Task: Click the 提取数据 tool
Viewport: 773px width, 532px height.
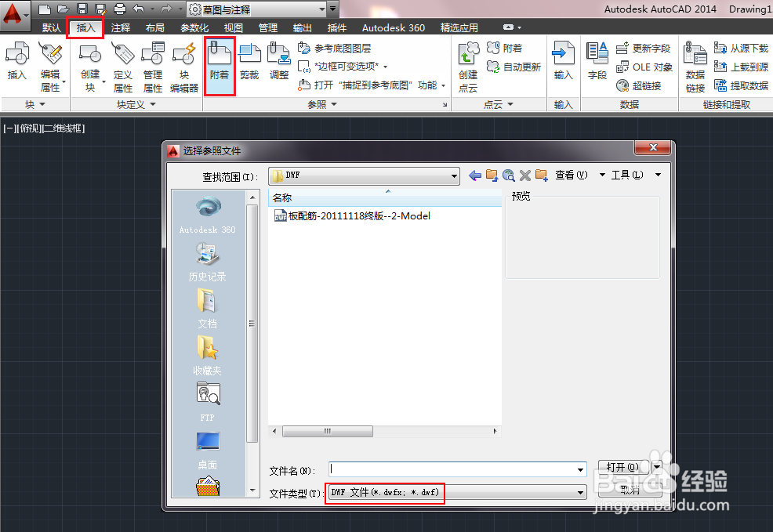Action: (x=741, y=85)
